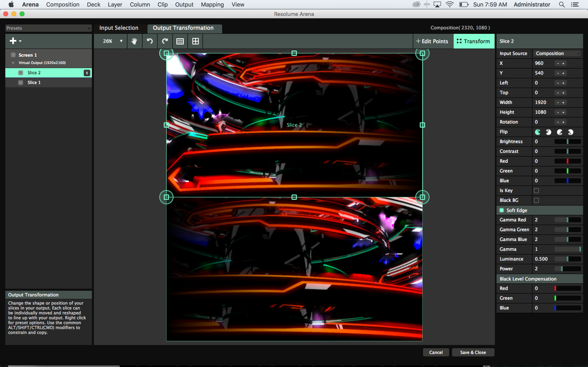Toggle the four-square grid icon
The height and width of the screenshot is (367, 588).
point(195,41)
